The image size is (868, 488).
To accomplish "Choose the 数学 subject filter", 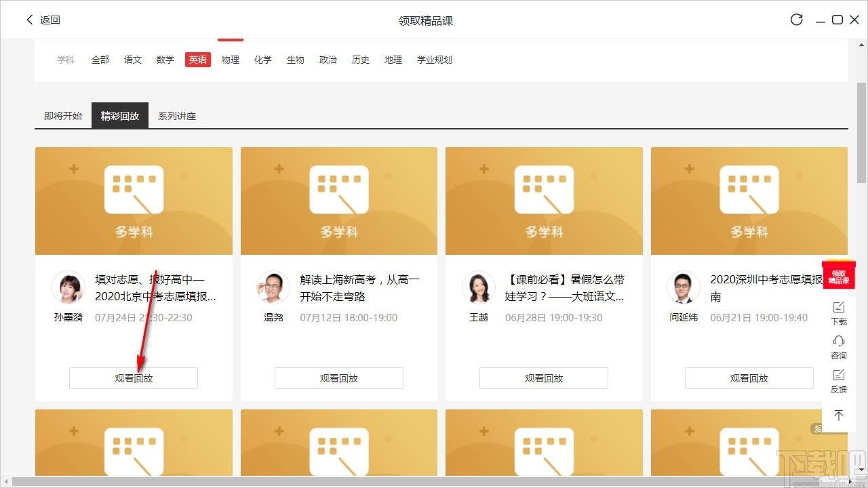I will click(165, 60).
